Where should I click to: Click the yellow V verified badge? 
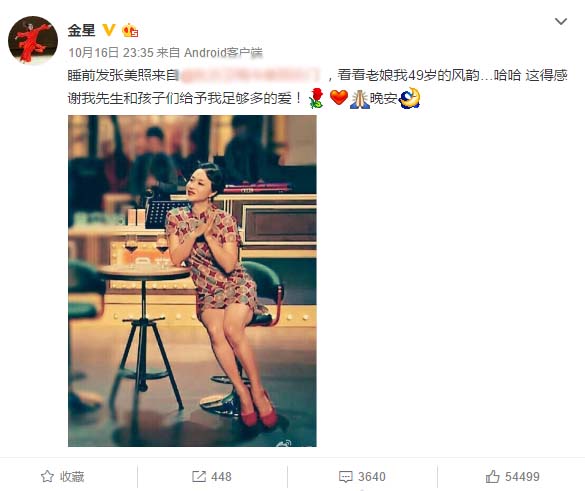109,30
